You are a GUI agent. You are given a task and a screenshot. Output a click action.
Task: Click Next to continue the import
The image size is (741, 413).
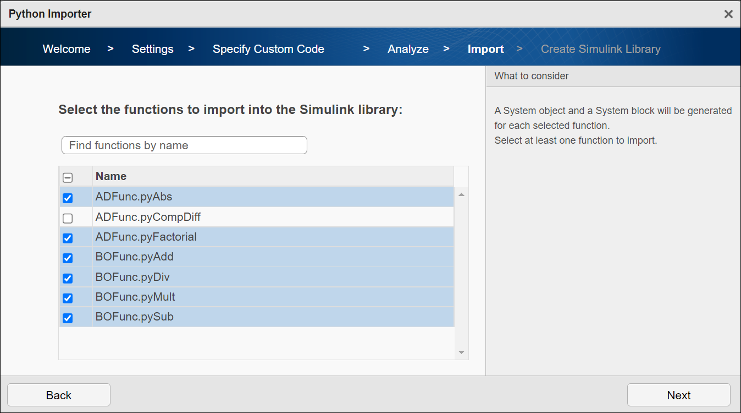pyautogui.click(x=678, y=395)
